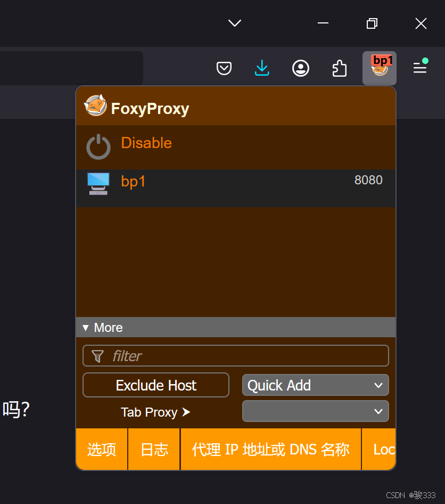This screenshot has width=445, height=504.
Task: Open the empty dropdown below Quick Add
Action: (x=315, y=411)
